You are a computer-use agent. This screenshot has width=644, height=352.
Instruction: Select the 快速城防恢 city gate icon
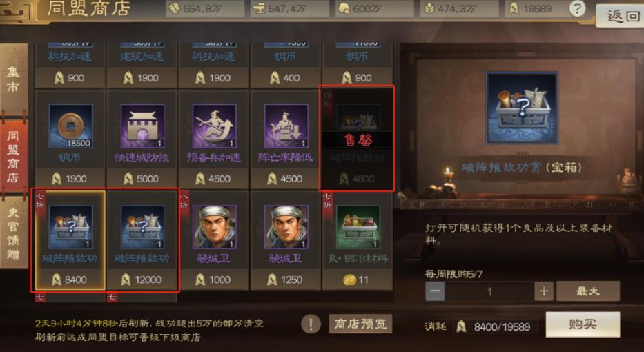tap(142, 126)
